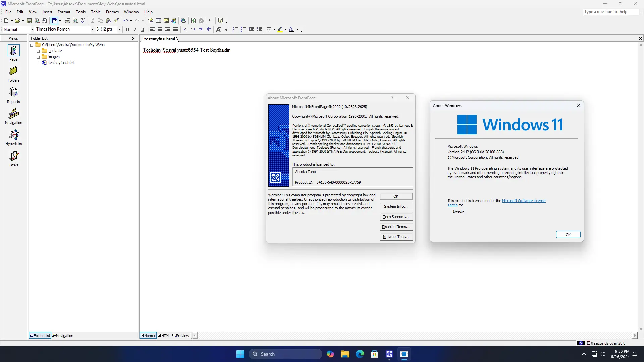Viewport: 644px width, 362px height.
Task: Click the Cut scissors icon
Action: coord(93,21)
